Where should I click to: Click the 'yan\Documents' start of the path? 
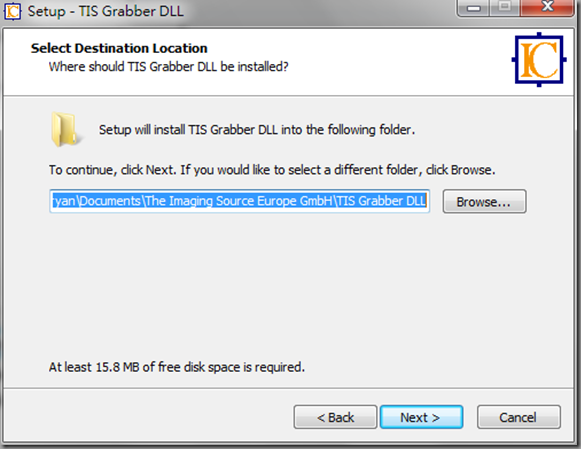(97, 201)
